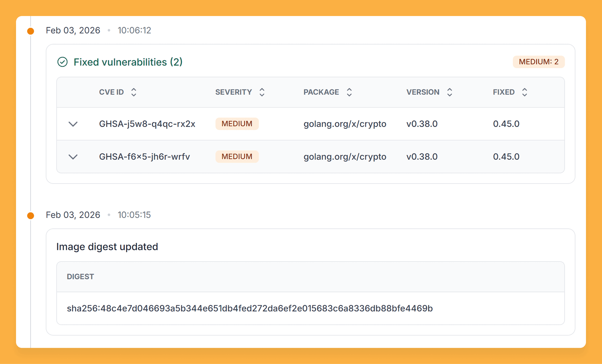This screenshot has height=364, width=602.
Task: Click the 10:05:15 timeline marker dot
Action: pos(31,216)
